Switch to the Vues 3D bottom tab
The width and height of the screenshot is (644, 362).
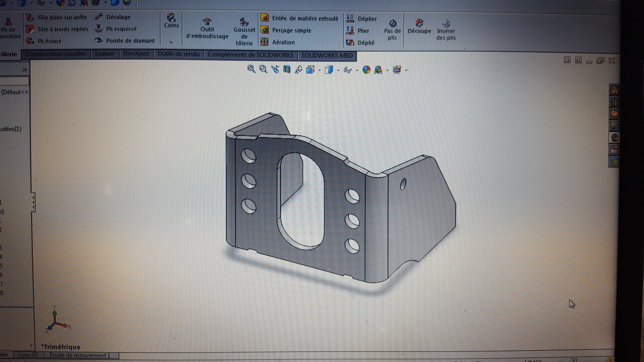click(28, 355)
